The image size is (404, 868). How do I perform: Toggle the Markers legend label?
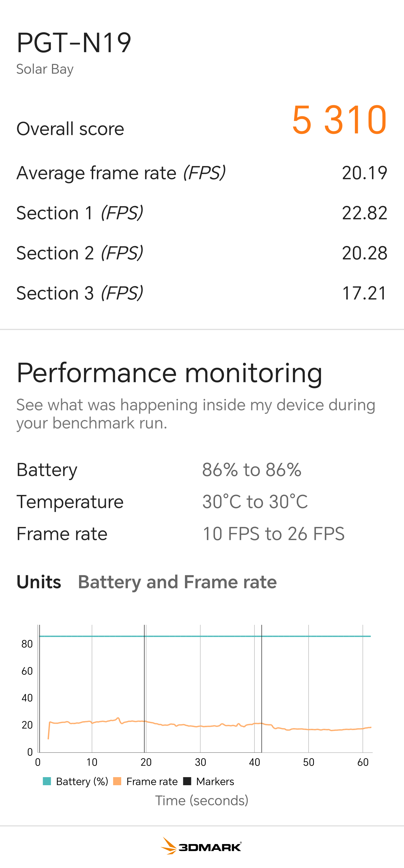(215, 781)
